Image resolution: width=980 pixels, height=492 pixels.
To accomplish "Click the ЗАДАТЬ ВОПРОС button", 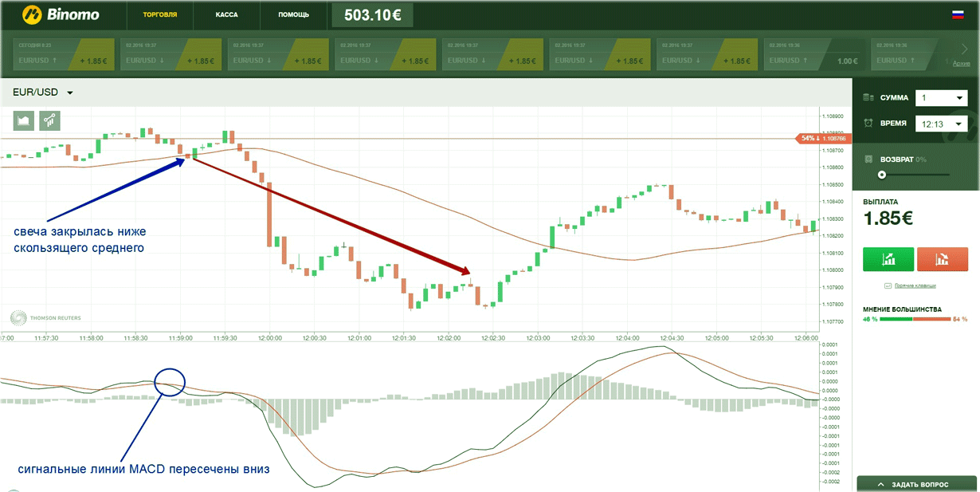I will [x=916, y=484].
